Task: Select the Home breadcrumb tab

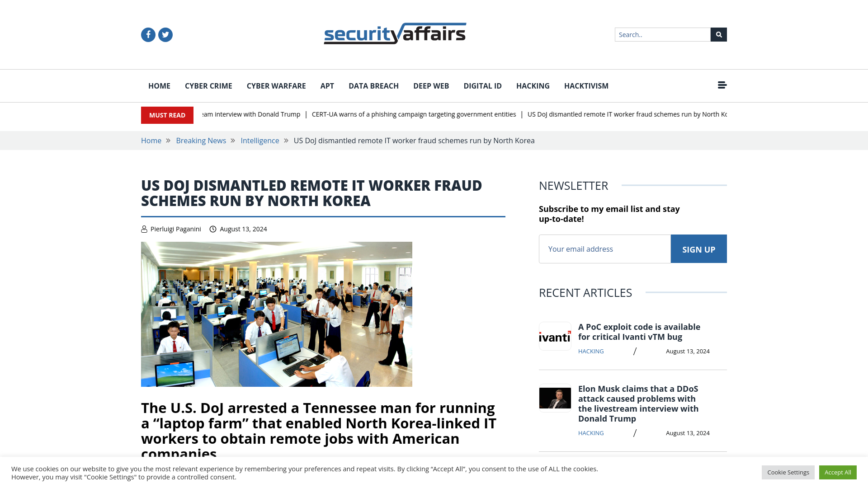Action: click(x=151, y=140)
